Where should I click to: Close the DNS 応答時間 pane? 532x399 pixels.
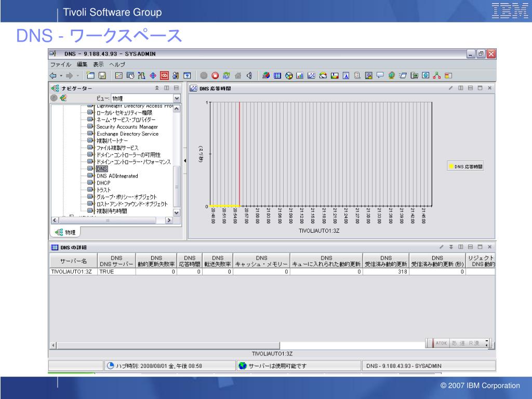coord(489,88)
